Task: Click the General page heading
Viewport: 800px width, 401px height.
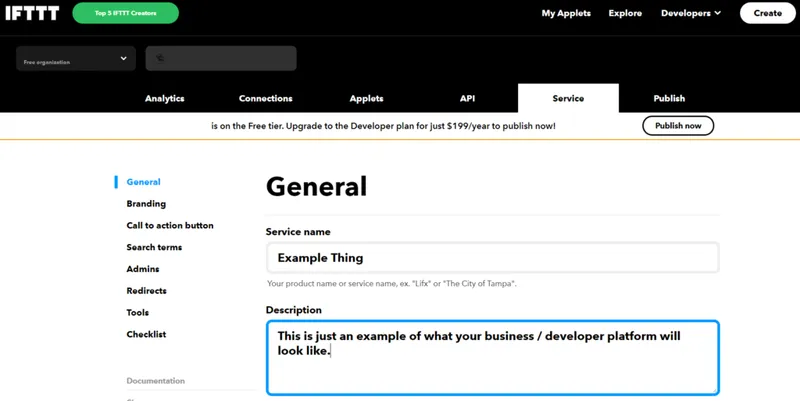Action: pyautogui.click(x=316, y=186)
